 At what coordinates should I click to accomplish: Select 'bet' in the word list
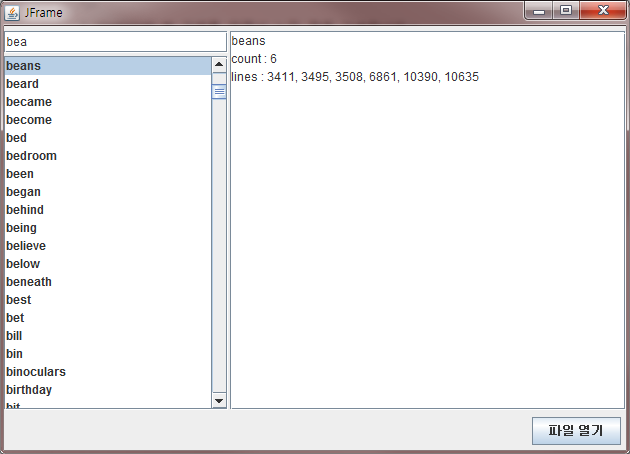(108, 318)
